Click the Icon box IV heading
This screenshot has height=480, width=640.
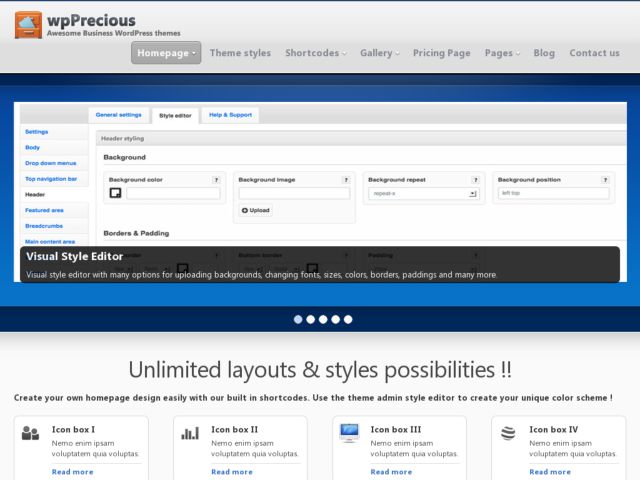tap(554, 429)
